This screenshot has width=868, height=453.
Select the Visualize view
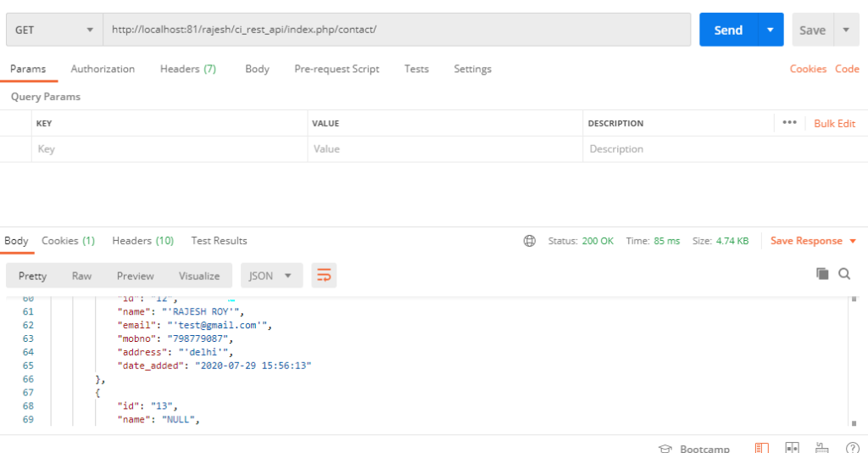199,276
